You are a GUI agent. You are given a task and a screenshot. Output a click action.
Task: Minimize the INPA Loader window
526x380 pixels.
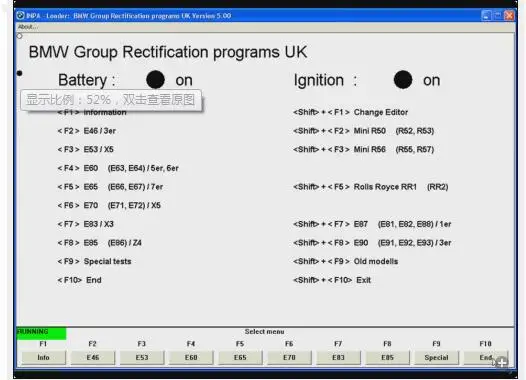[486, 15]
